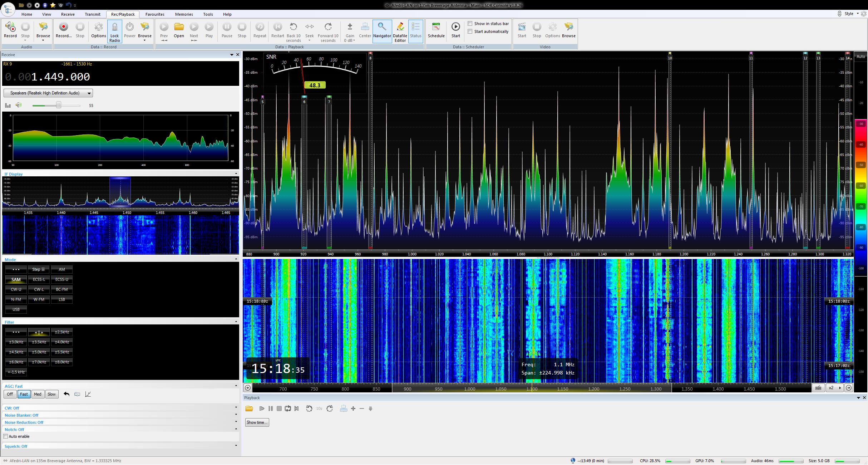
Task: Click Forward 10 seconds icon
Action: click(x=328, y=27)
